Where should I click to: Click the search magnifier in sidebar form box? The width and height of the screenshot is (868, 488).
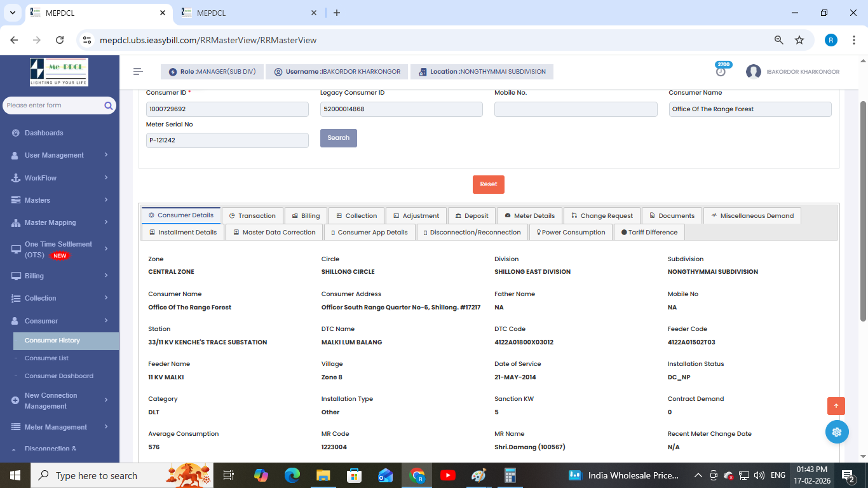pyautogui.click(x=109, y=105)
